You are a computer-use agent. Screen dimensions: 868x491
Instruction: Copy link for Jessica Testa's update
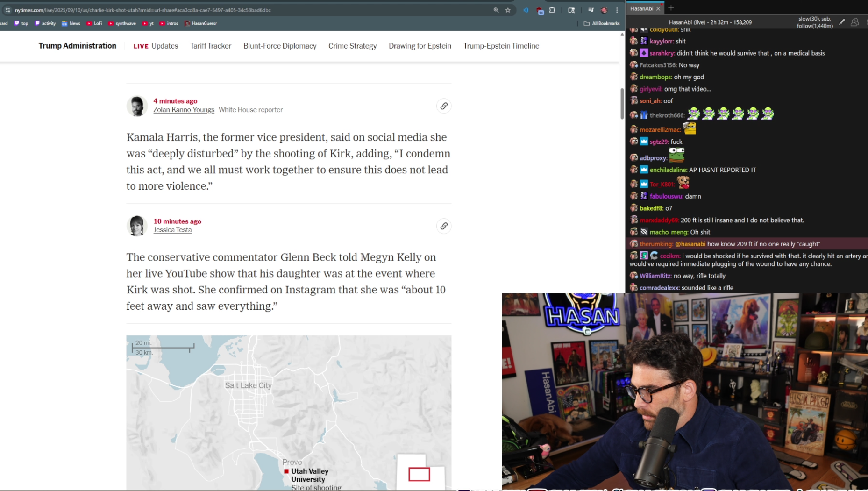[x=444, y=226]
